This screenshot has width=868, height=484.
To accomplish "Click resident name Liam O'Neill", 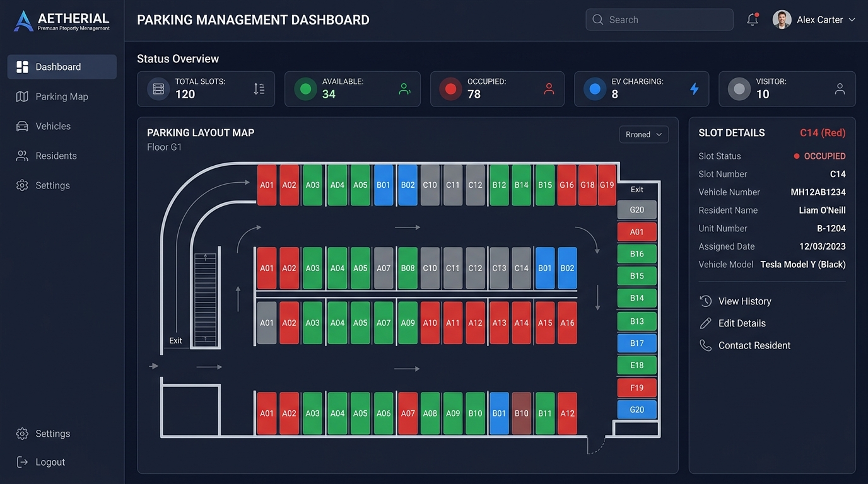I will pos(823,210).
